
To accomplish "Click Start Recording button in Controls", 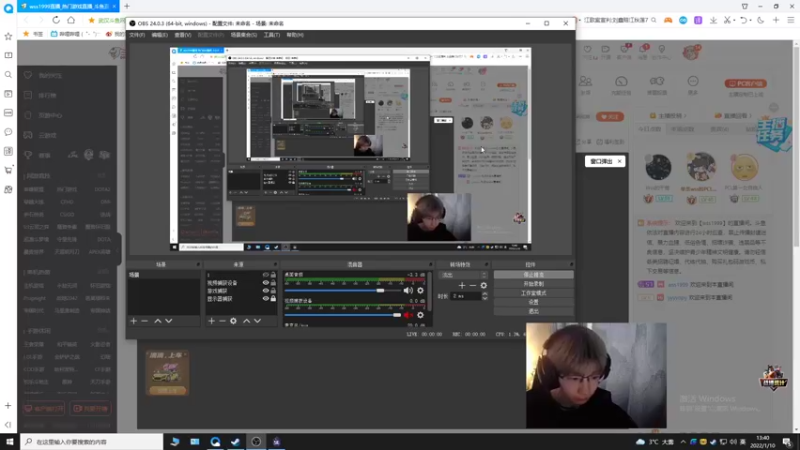I will pyautogui.click(x=533, y=284).
